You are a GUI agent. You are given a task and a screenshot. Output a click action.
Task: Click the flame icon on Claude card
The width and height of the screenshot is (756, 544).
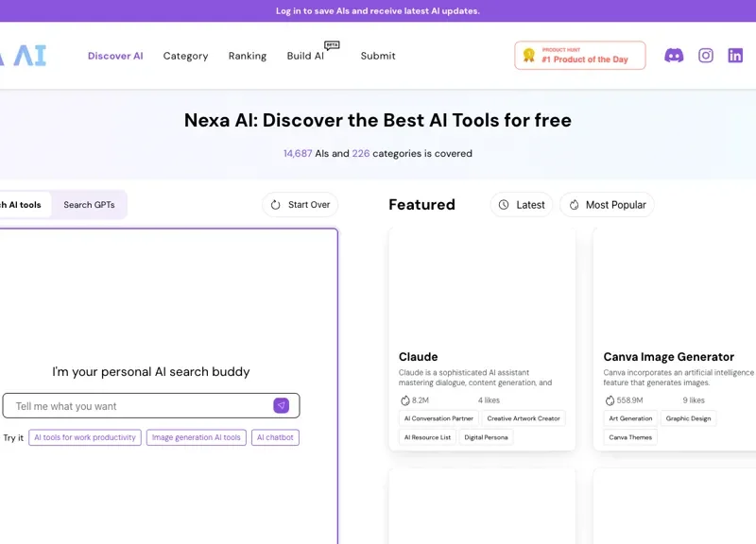(405, 399)
